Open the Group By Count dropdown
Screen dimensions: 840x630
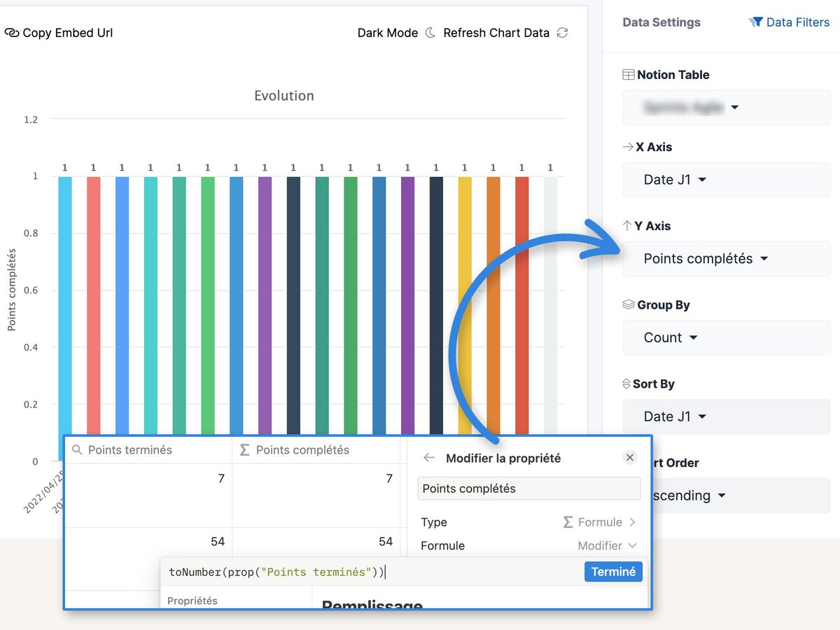coord(727,337)
